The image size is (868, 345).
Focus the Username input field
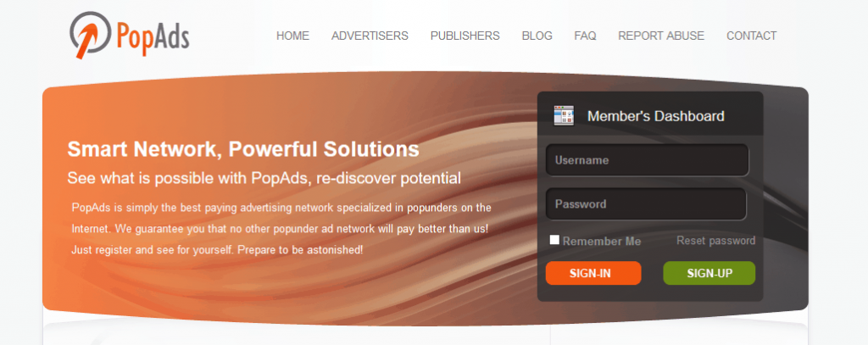click(647, 160)
